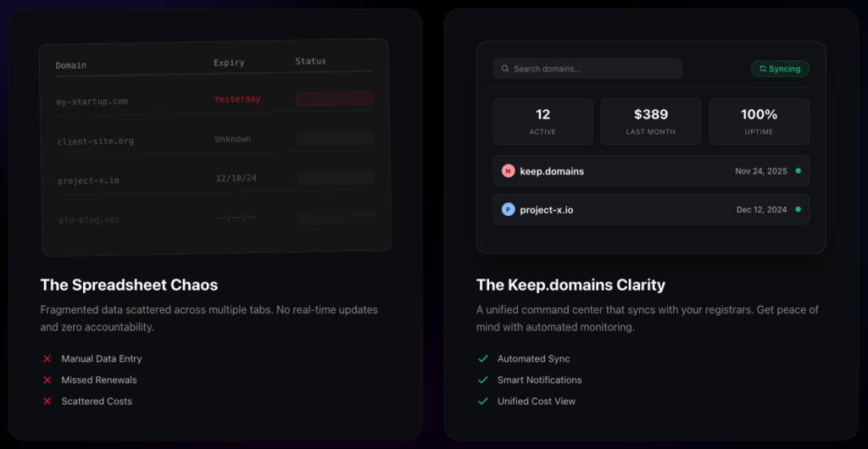Select the 12 Active stat card
The height and width of the screenshot is (449, 868).
[542, 121]
